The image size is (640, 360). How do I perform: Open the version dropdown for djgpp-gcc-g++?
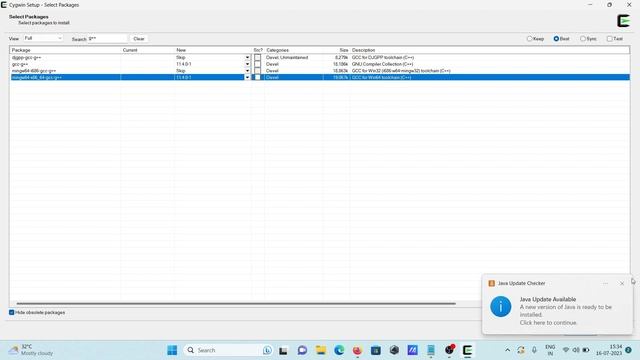[x=247, y=58]
